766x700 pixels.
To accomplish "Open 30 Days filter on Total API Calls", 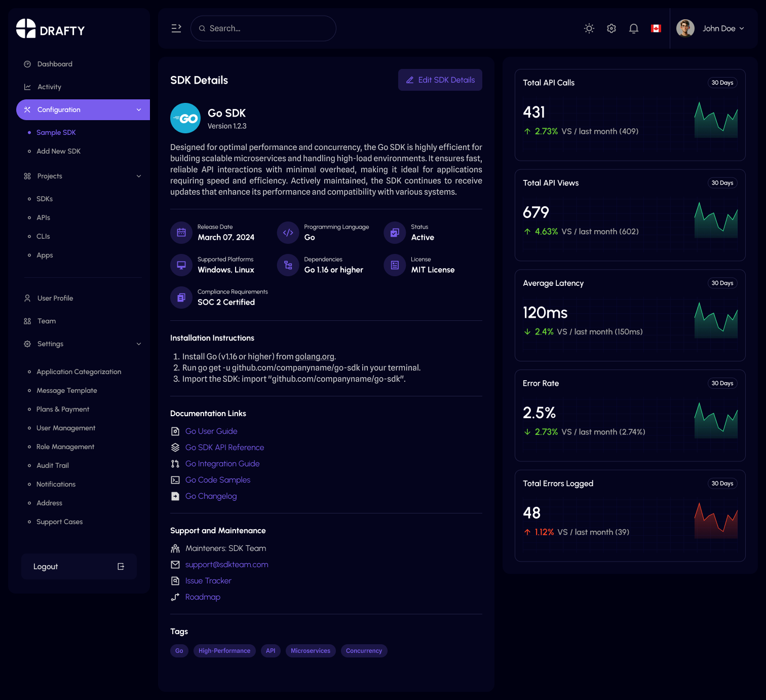I will tap(722, 83).
